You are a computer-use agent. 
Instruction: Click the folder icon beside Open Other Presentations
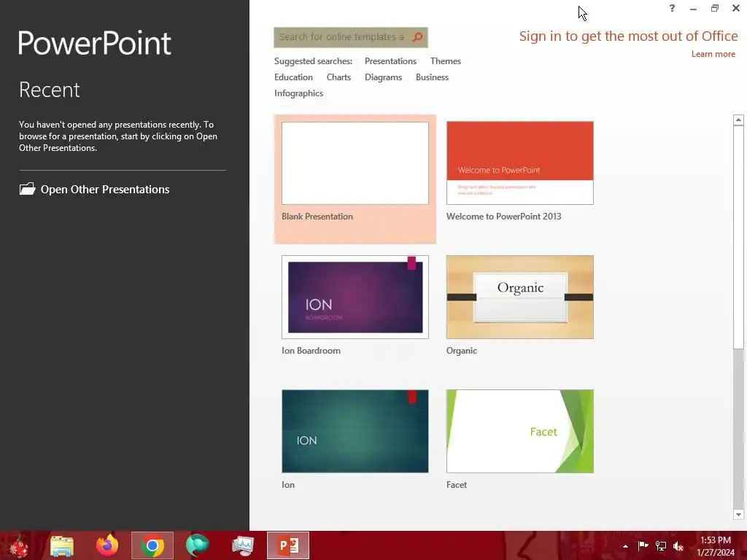[27, 189]
